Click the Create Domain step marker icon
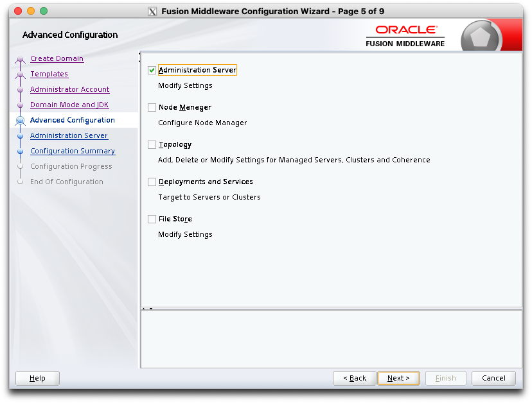Viewport: 532px width, 403px height. pos(21,59)
